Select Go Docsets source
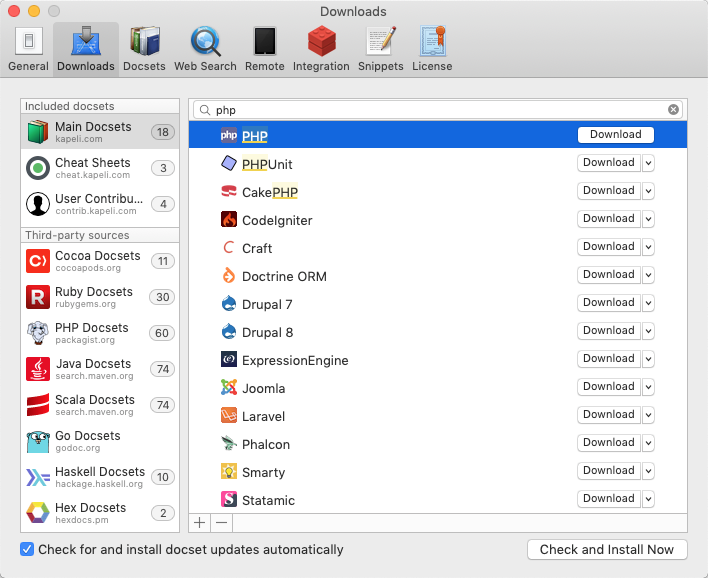Viewport: 708px width, 578px height. point(100,441)
